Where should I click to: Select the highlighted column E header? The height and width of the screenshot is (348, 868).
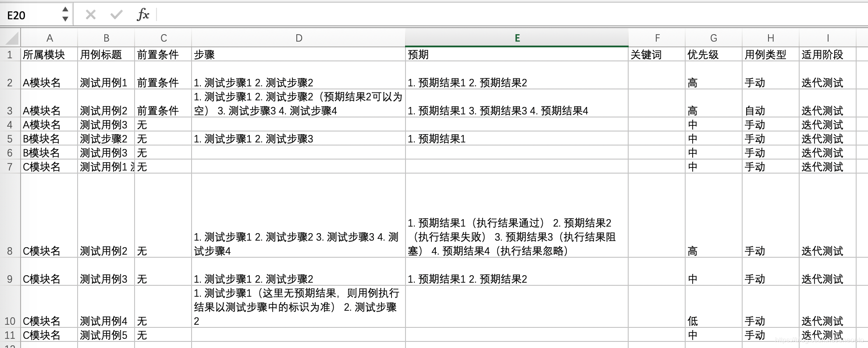[x=517, y=38]
